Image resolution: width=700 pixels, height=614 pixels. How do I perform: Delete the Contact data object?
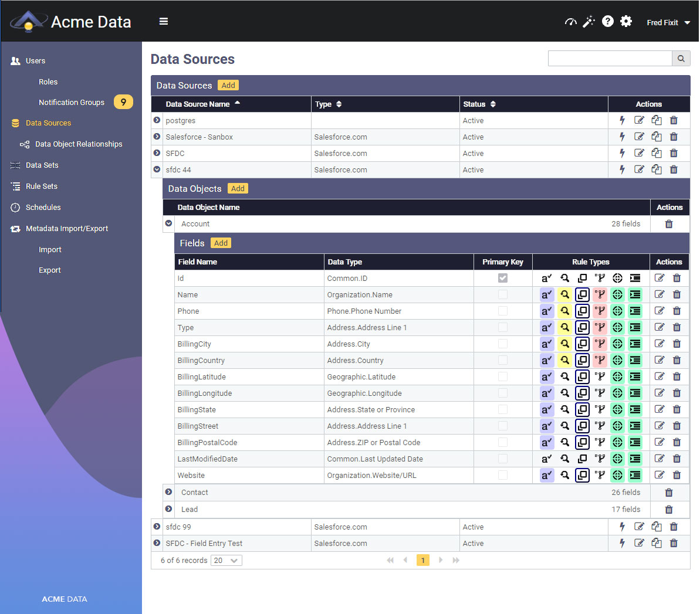point(669,493)
